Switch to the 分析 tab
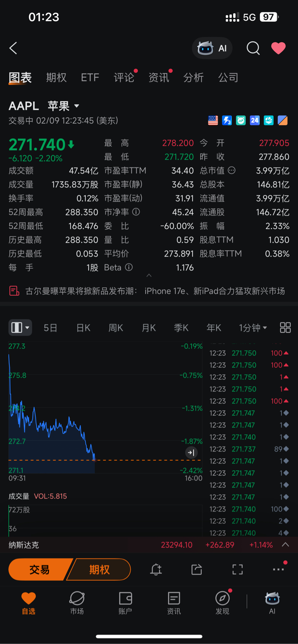This screenshot has width=298, height=644. tap(193, 77)
